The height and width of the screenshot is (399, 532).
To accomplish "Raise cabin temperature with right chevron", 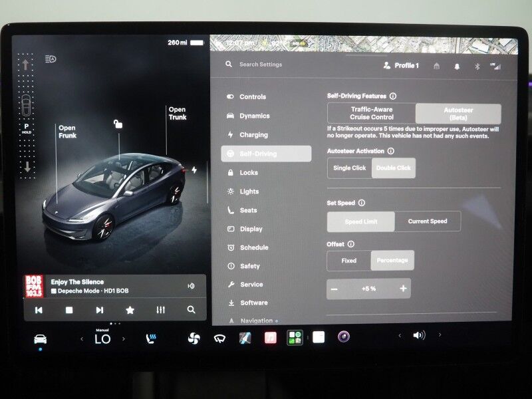I will click(124, 338).
